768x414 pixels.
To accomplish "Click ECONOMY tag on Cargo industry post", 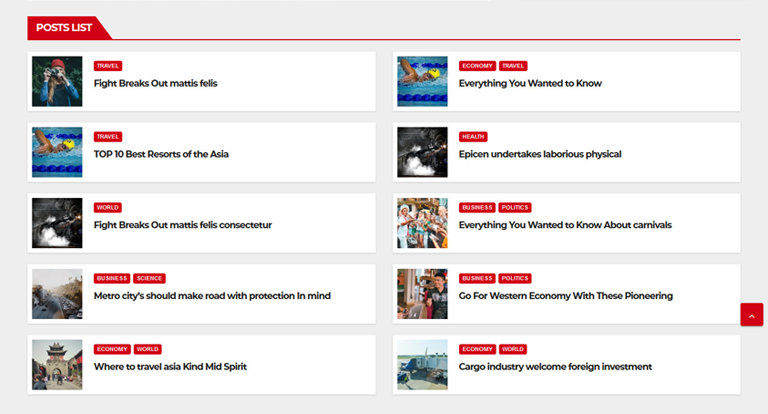I will click(x=477, y=349).
